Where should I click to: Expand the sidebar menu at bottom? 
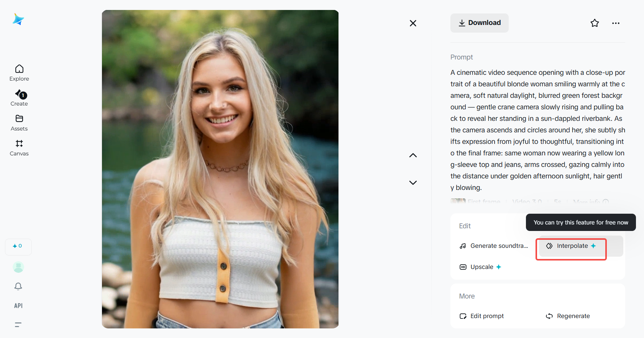coord(18,325)
